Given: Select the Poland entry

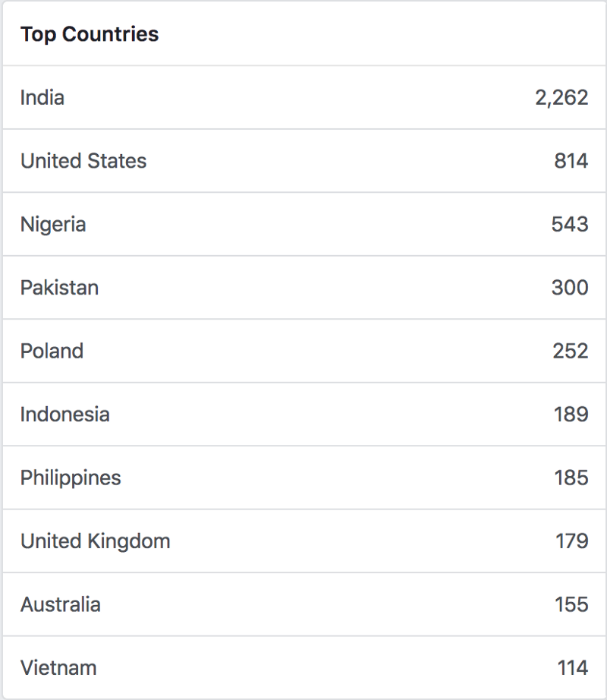Looking at the screenshot, I should (x=52, y=352).
